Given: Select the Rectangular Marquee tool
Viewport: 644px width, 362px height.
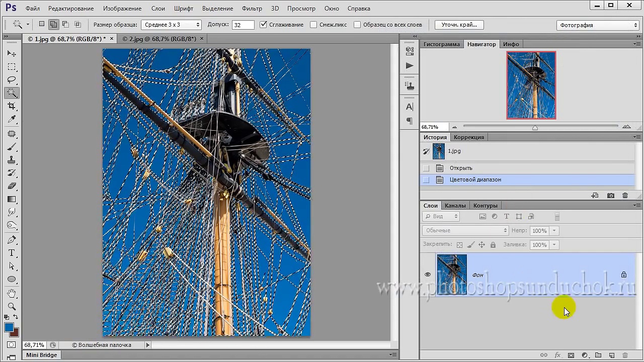Looking at the screenshot, I should (12, 67).
